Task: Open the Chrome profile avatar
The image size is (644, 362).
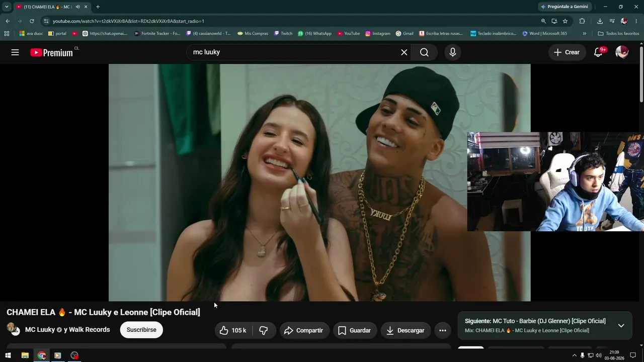Action: tap(624, 21)
